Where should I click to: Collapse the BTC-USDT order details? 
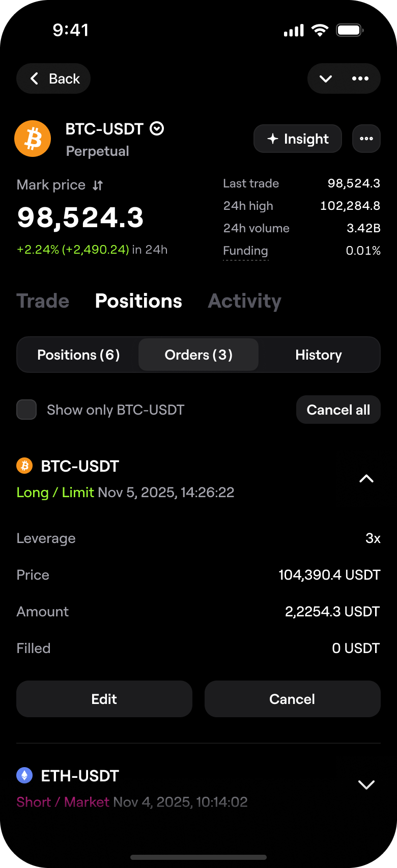[366, 479]
